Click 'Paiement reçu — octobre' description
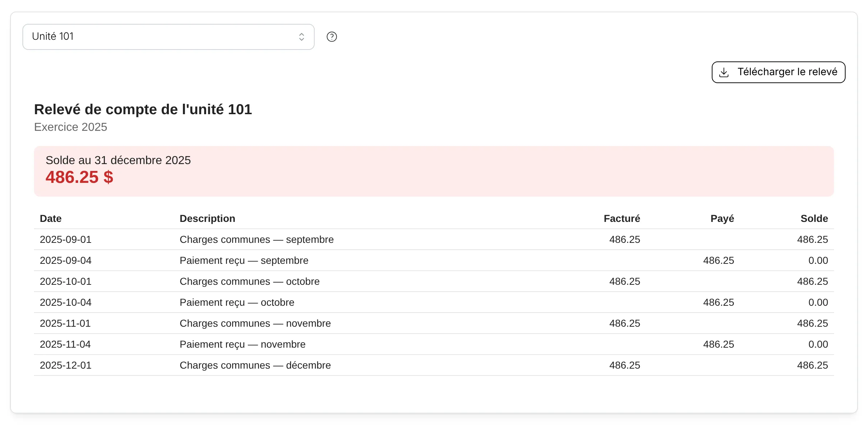Viewport: 868px width, 425px height. (x=237, y=302)
